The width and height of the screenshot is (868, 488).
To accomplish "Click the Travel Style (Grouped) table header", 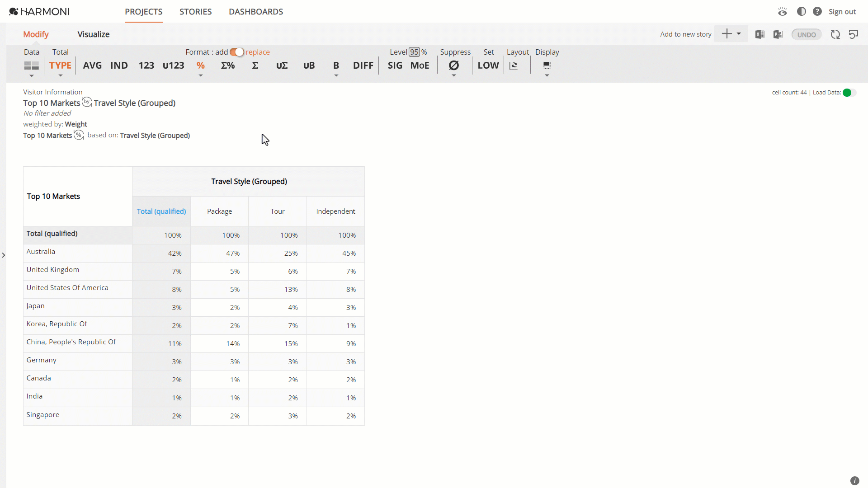I will tap(249, 181).
